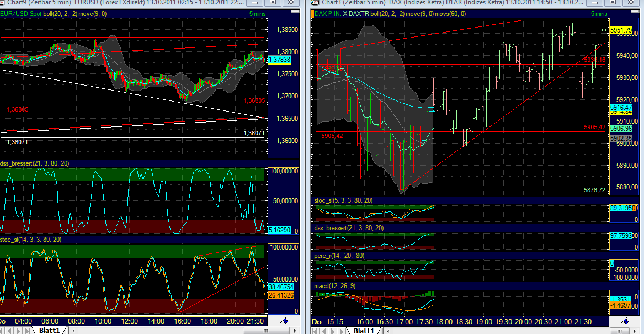Restore the DAX Chart3 window

(613, 2)
